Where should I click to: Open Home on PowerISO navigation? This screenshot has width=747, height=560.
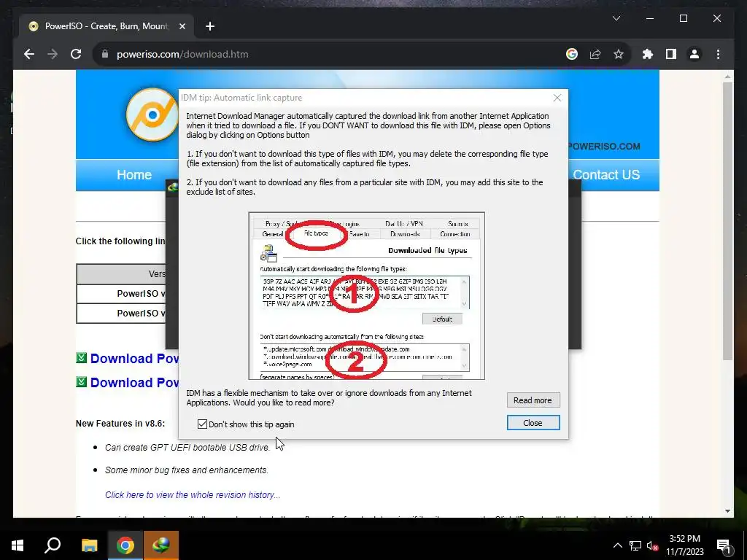coord(134,175)
